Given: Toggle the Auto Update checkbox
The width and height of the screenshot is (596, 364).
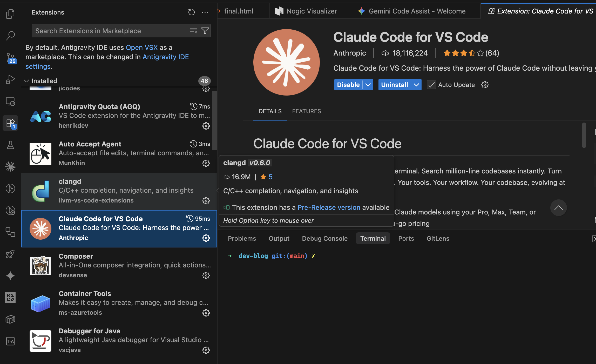Looking at the screenshot, I should [431, 85].
